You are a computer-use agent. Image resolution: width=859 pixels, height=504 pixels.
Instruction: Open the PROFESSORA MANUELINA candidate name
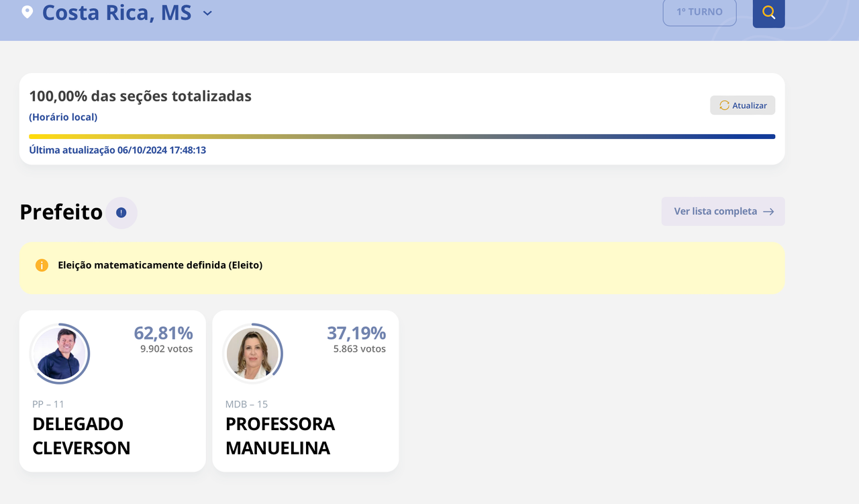(280, 436)
